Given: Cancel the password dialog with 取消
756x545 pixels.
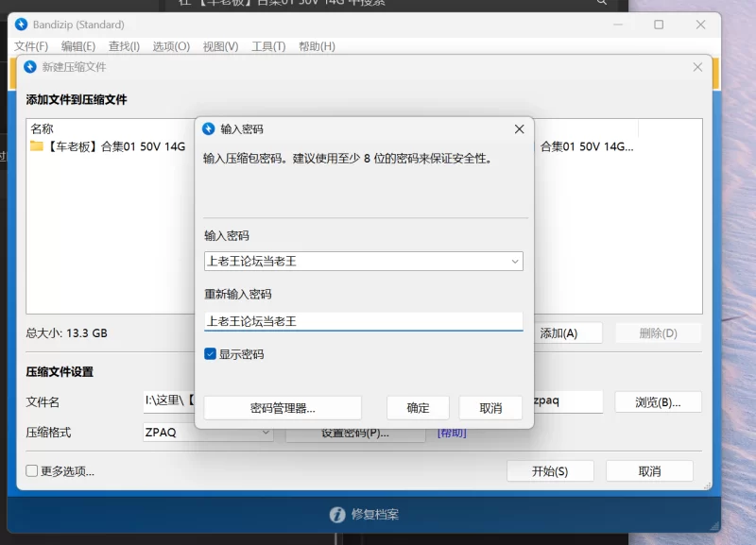Looking at the screenshot, I should (490, 408).
